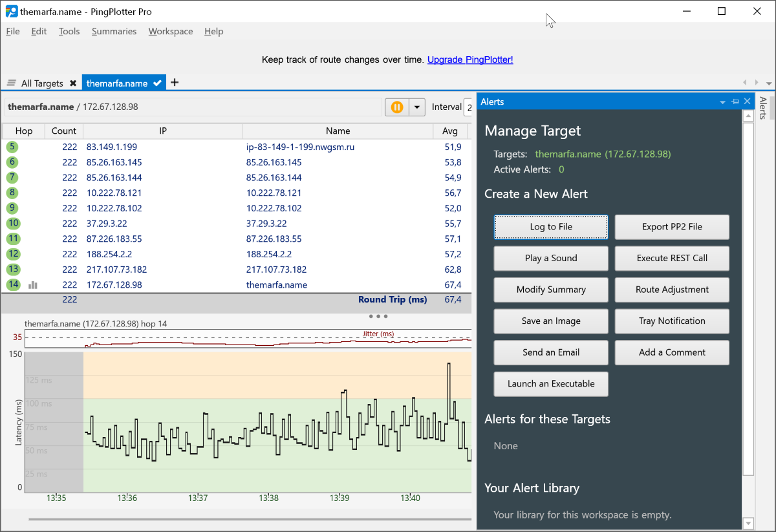776x532 pixels.
Task: Open the Help menu
Action: [x=213, y=31]
